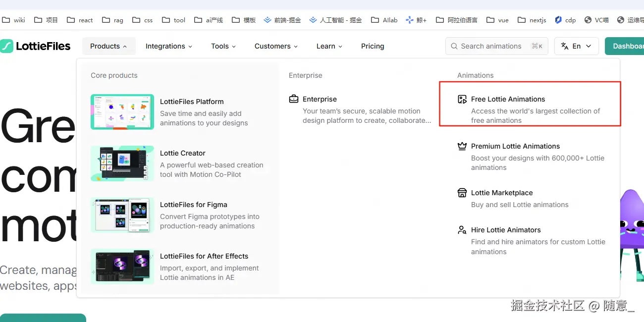Open the Learn dropdown

[x=329, y=46]
